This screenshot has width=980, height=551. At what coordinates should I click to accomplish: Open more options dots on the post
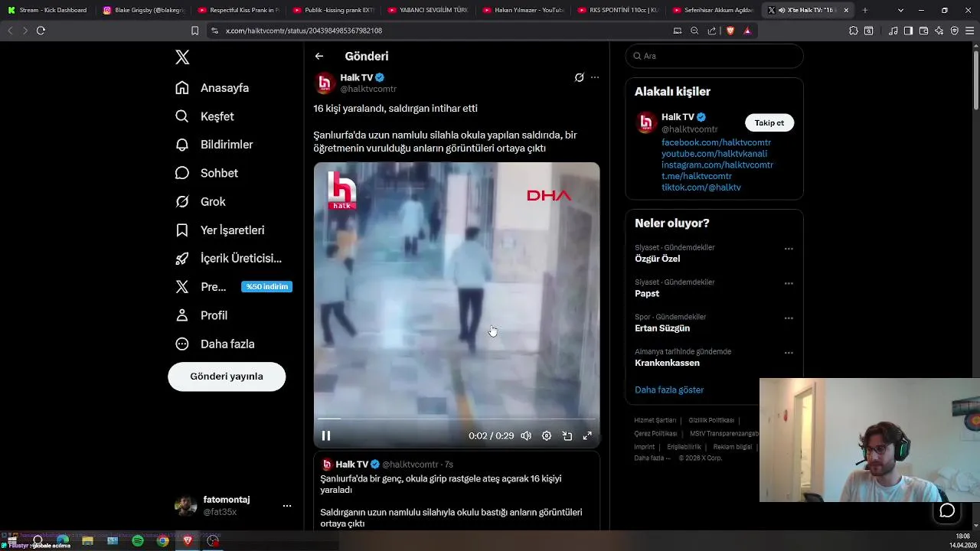(595, 77)
